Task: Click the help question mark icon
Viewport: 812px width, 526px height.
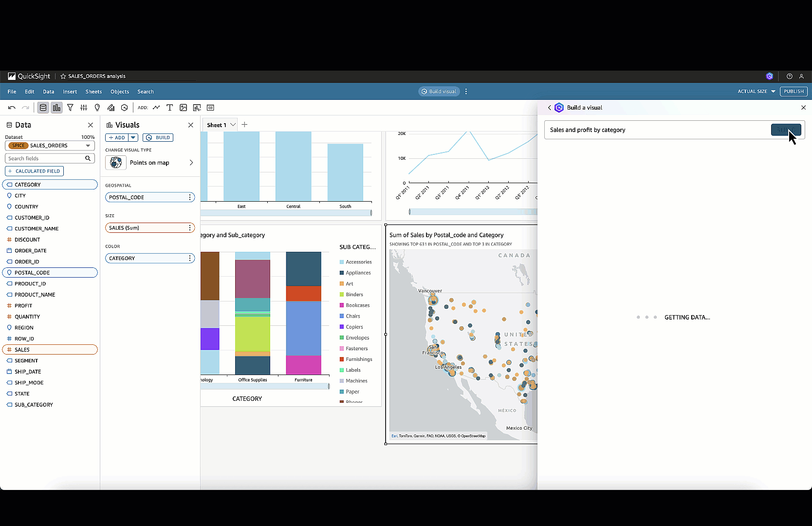Action: (789, 76)
